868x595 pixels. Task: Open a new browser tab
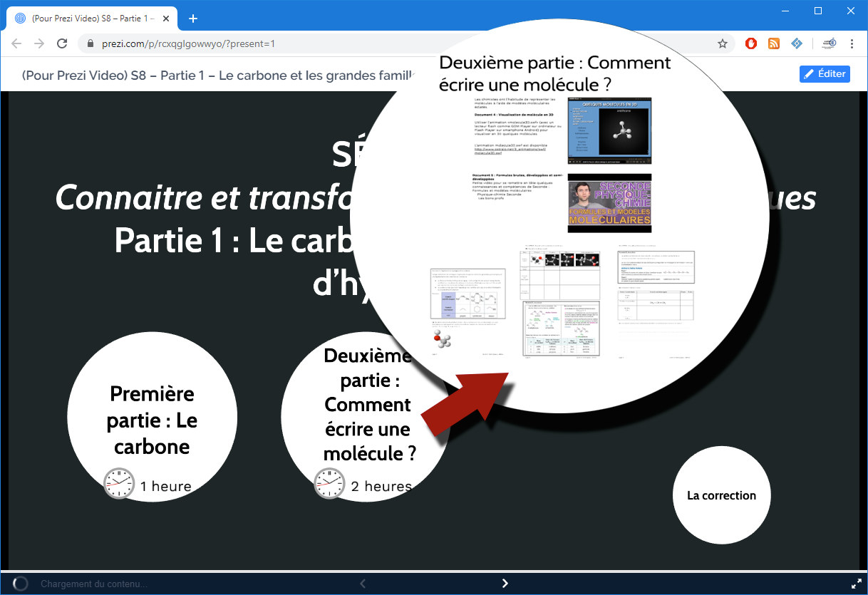coord(192,19)
